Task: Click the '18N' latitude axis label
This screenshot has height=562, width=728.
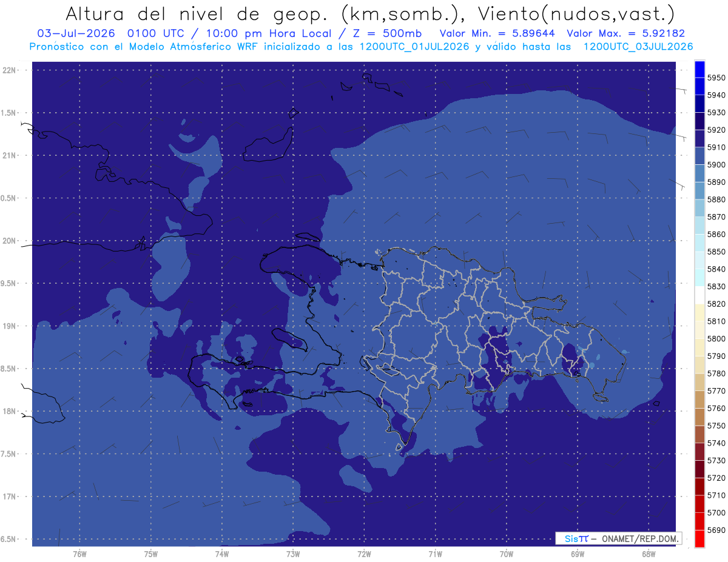Action: click(9, 411)
